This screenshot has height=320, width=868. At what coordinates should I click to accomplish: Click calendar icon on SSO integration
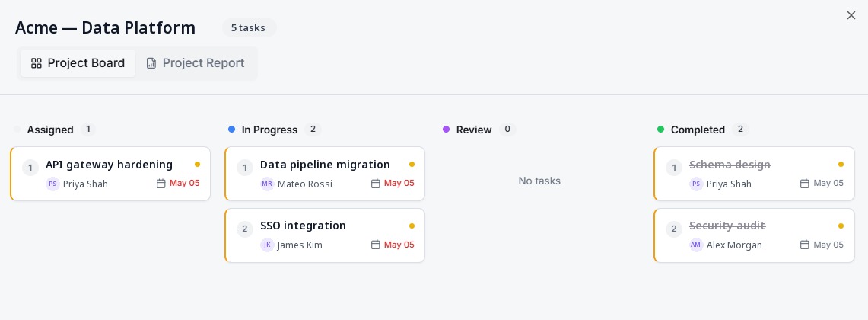click(x=375, y=245)
